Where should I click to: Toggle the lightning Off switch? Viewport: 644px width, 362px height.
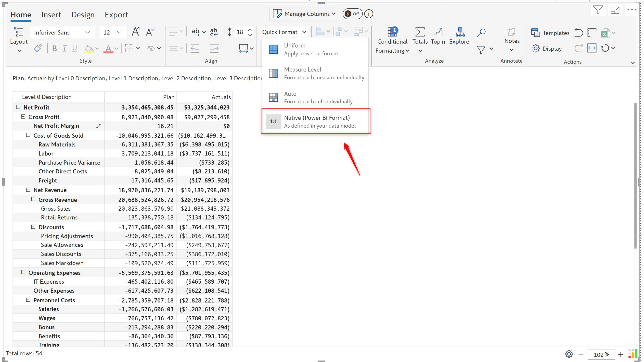[x=352, y=14]
